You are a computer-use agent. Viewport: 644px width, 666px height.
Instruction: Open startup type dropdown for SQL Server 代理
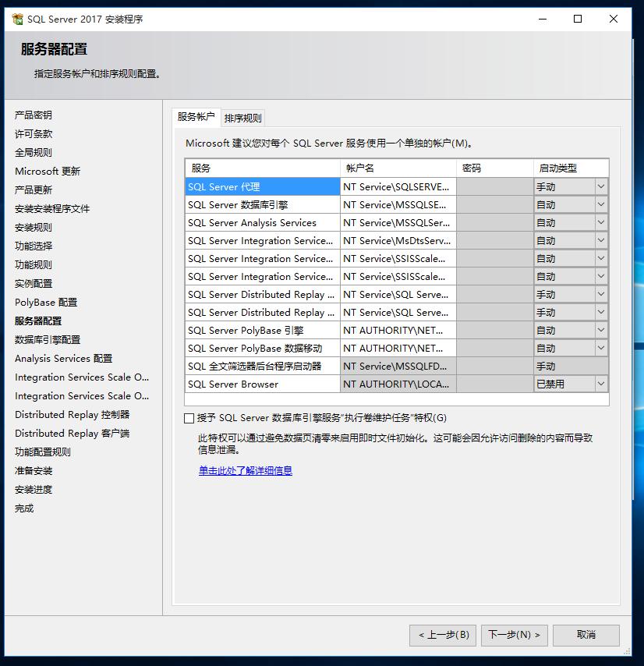(x=600, y=186)
